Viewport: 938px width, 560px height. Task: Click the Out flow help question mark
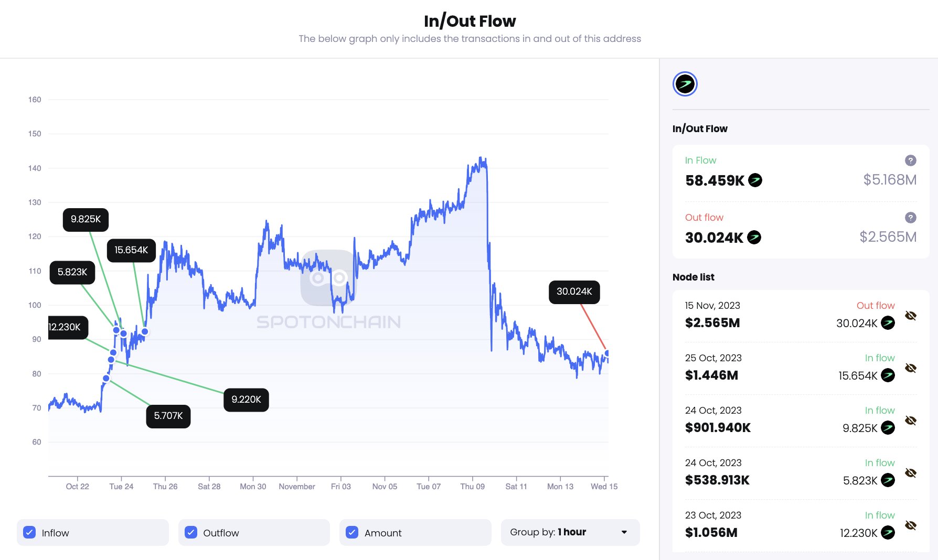910,218
